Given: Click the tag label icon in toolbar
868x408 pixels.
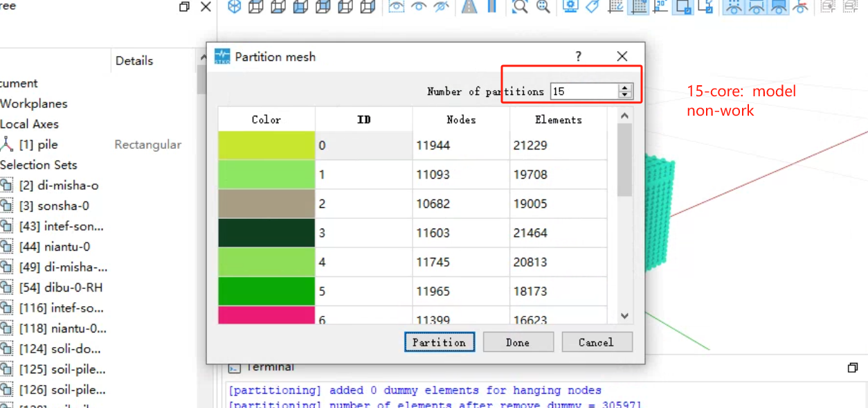Looking at the screenshot, I should point(593,7).
